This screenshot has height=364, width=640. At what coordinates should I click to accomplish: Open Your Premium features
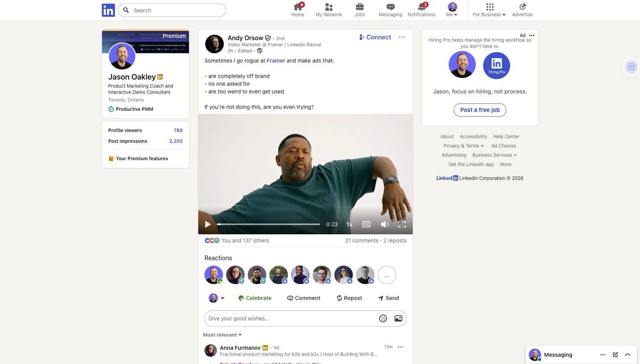coord(138,159)
